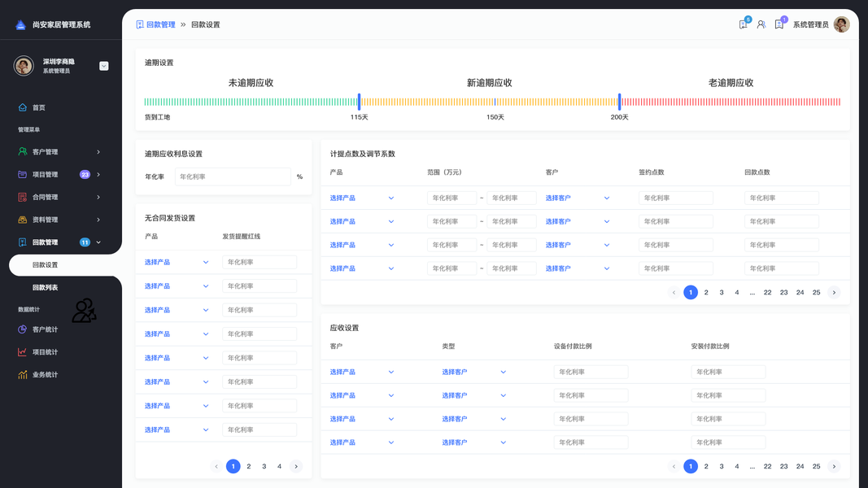Click previous page arrow in 应收设置 pagination
868x488 pixels.
tap(674, 466)
